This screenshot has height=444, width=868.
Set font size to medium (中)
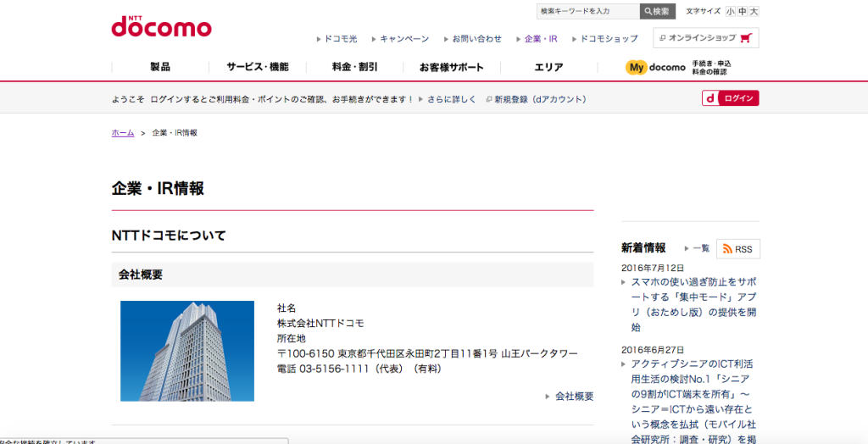tap(742, 11)
